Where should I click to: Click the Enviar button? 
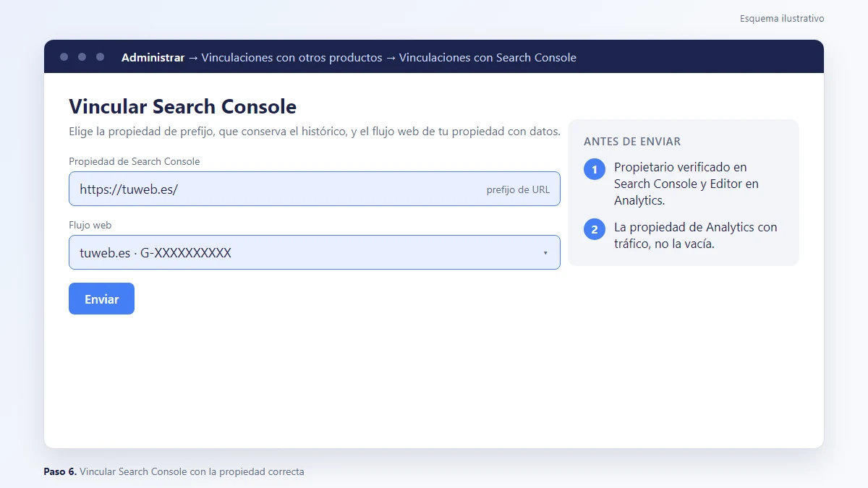tap(101, 299)
